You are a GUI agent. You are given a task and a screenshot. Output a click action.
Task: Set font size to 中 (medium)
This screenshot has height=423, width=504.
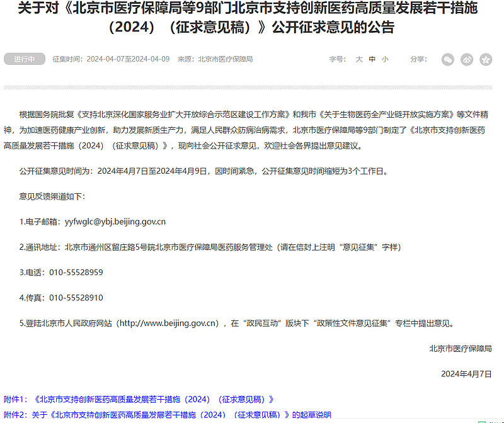coord(372,59)
